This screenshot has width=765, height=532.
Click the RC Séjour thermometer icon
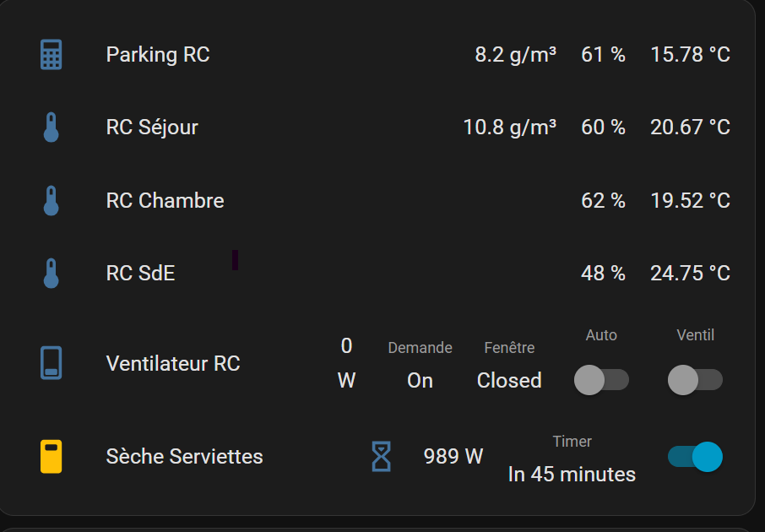(x=52, y=128)
